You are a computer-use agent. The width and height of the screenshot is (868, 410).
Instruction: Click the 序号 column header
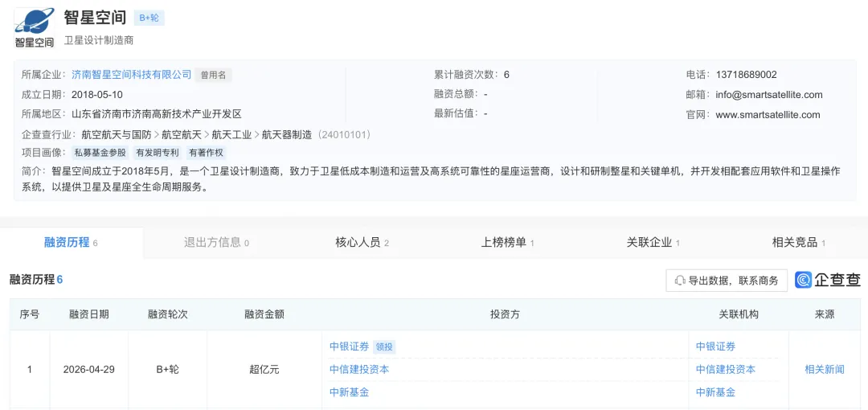click(x=30, y=314)
